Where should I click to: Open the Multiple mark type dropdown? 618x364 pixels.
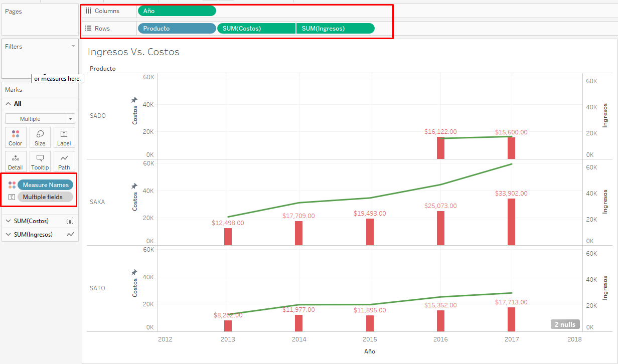(x=40, y=119)
